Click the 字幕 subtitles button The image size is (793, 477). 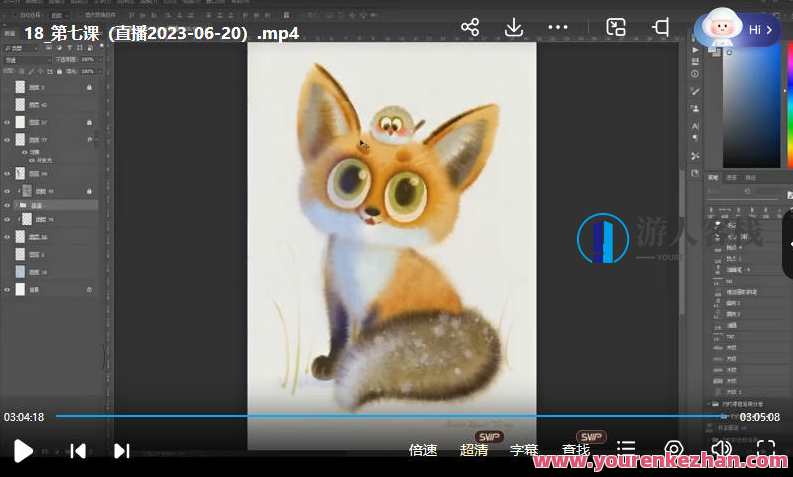pos(524,450)
